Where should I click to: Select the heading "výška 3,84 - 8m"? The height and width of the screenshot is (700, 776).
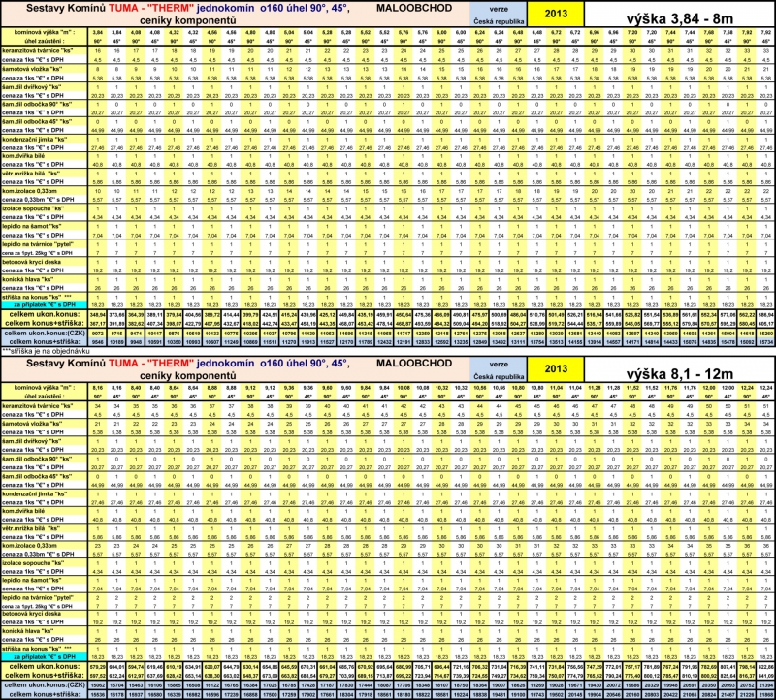(680, 19)
